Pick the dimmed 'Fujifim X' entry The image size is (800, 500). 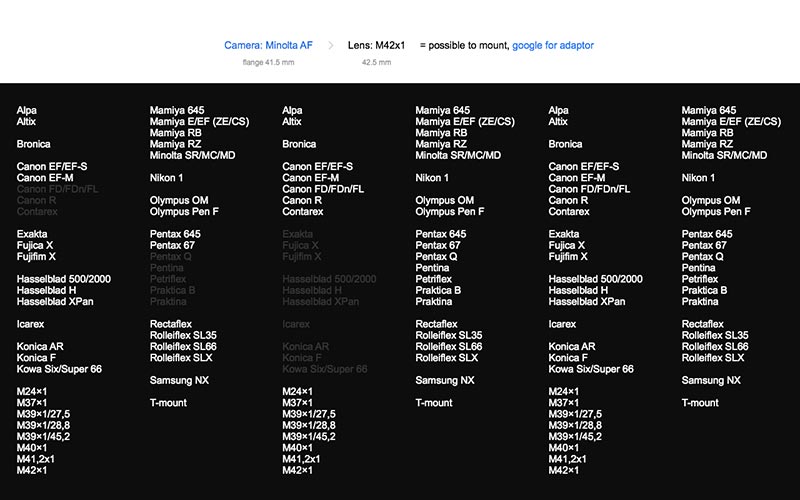pos(302,256)
